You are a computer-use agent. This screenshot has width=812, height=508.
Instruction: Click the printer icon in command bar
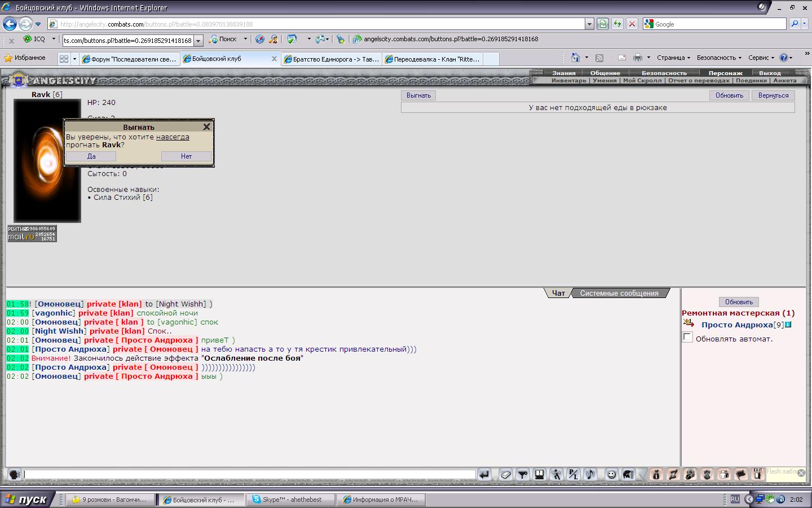637,58
